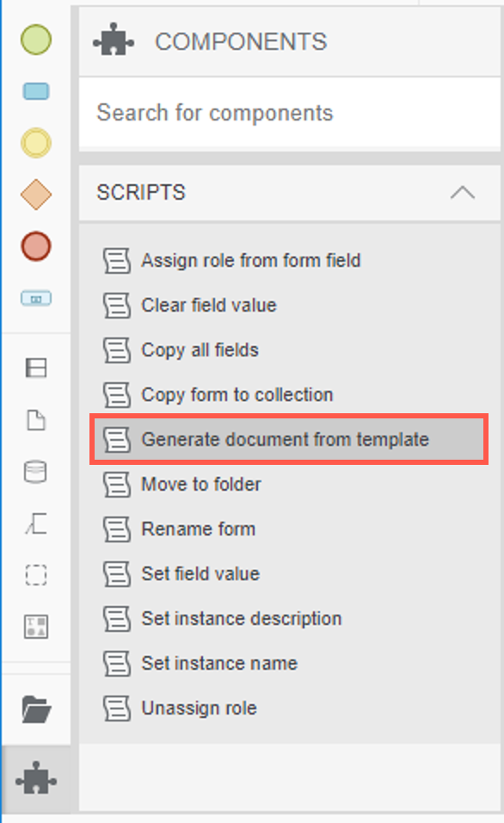This screenshot has width=504, height=823.
Task: Select the orange gateway diamond shape
Action: (35, 195)
